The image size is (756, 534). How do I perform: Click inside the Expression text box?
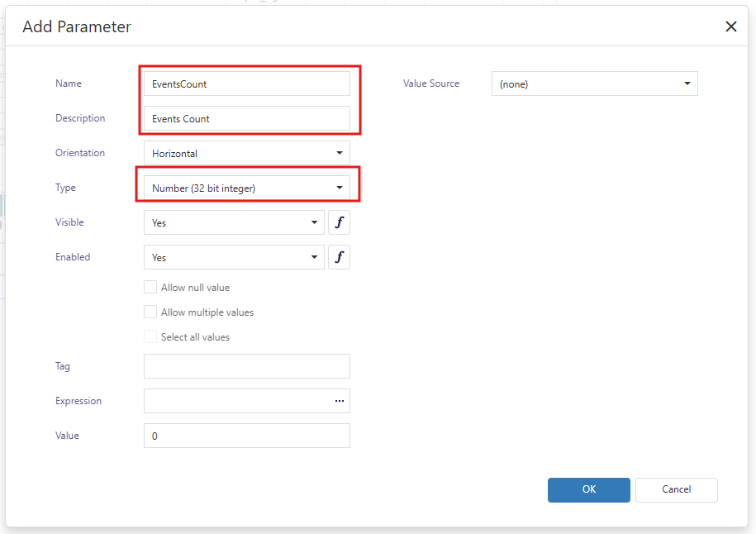[235, 401]
